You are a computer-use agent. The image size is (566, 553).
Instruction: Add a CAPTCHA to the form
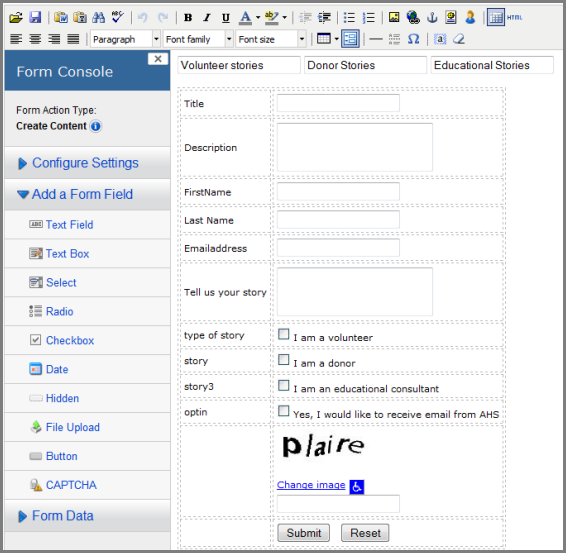click(x=87, y=485)
